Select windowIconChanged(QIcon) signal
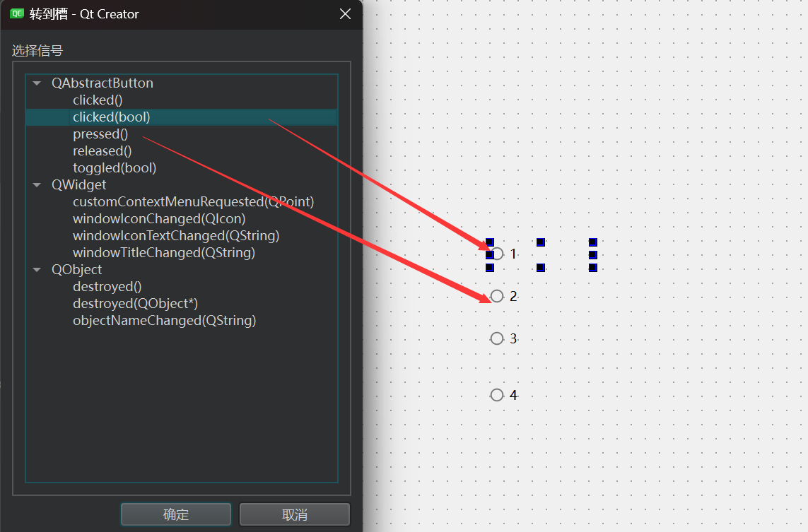Image resolution: width=808 pixels, height=532 pixels. pyautogui.click(x=159, y=218)
